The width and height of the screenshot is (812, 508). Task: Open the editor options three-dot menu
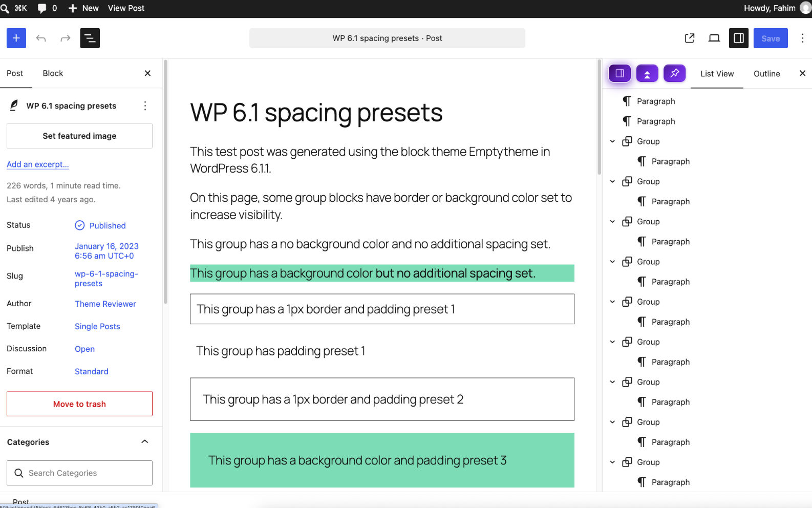pos(802,38)
